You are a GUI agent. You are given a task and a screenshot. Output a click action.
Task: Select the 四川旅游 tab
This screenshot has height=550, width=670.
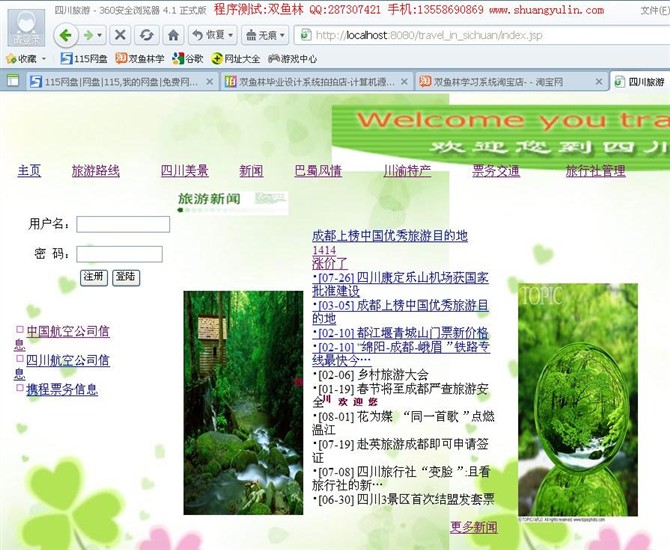click(640, 82)
